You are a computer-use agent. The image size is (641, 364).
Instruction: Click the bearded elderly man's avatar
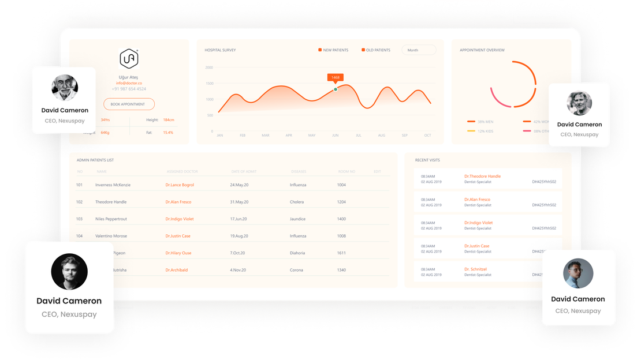(65, 88)
